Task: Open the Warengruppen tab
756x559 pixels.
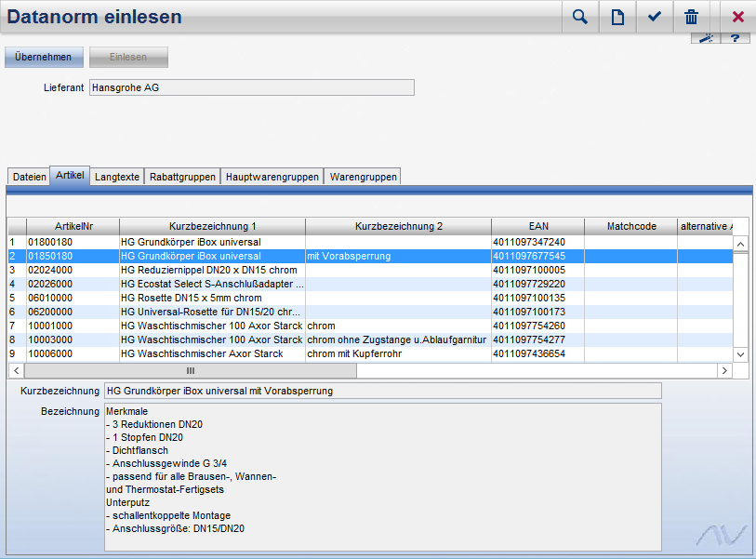Action: [363, 177]
